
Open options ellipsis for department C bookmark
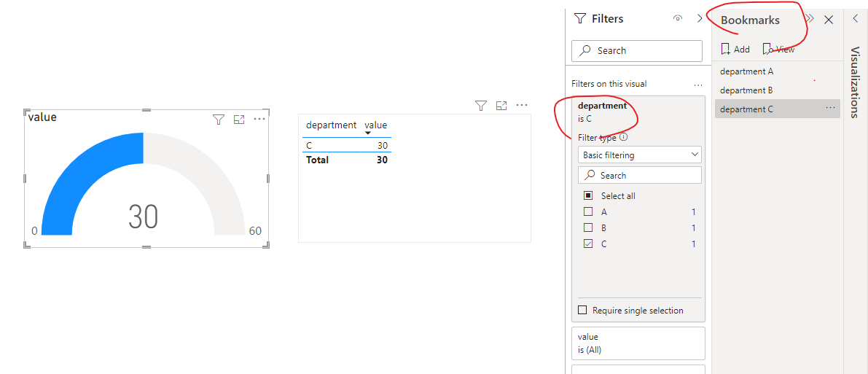pos(830,108)
